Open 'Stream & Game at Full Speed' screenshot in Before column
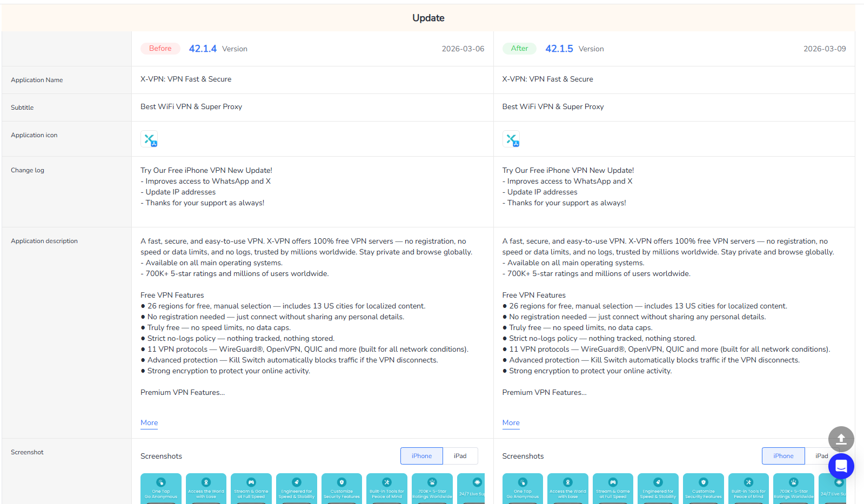The height and width of the screenshot is (504, 864). pos(251,488)
